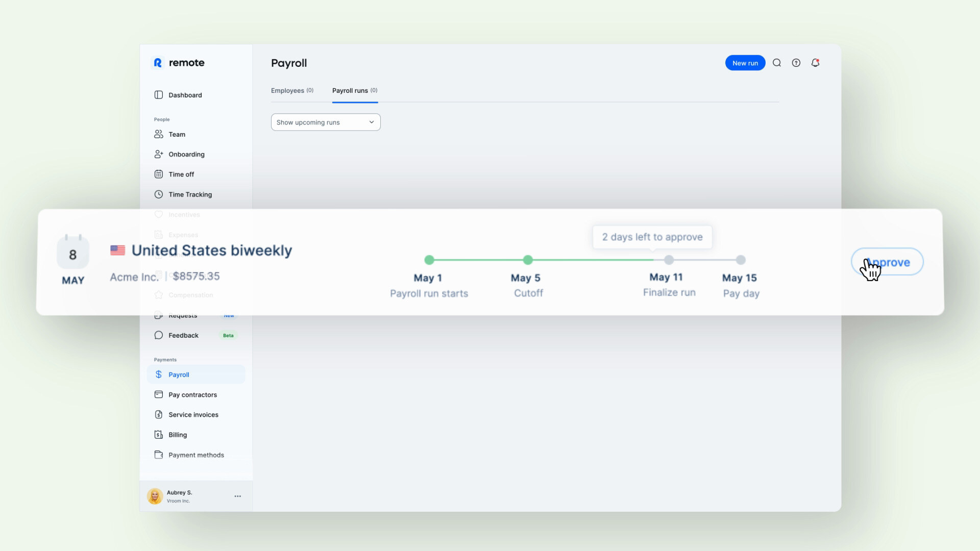Expand the Show upcoming runs dropdown
This screenshot has width=980, height=551.
[x=326, y=122]
